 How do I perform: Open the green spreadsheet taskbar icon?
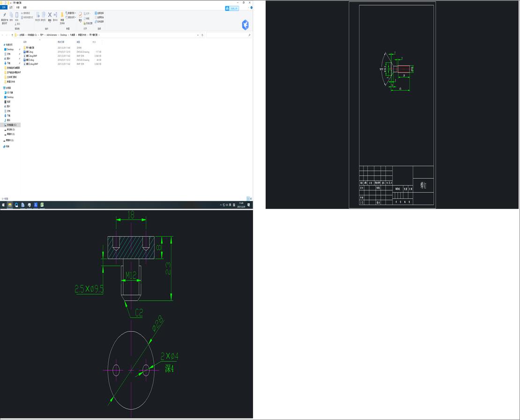point(42,205)
